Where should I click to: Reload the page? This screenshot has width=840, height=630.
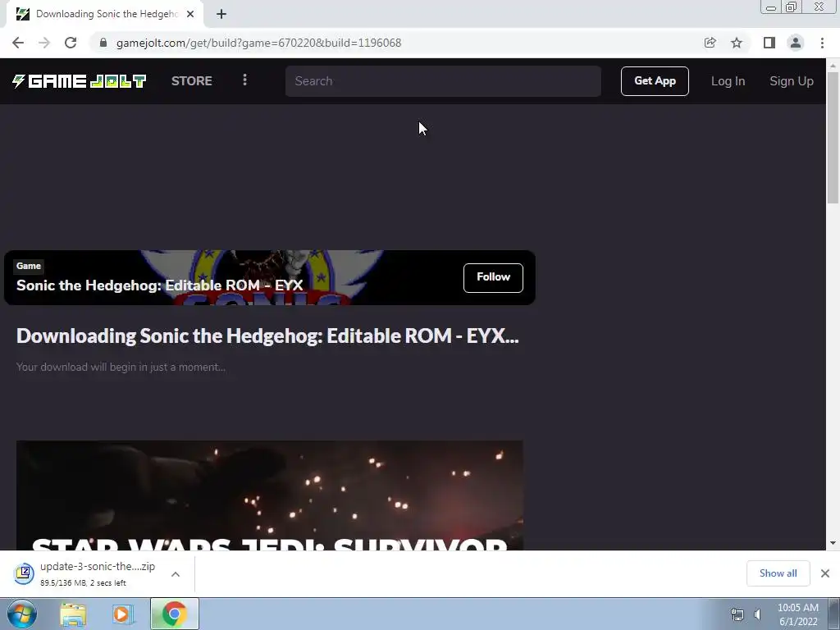click(71, 43)
